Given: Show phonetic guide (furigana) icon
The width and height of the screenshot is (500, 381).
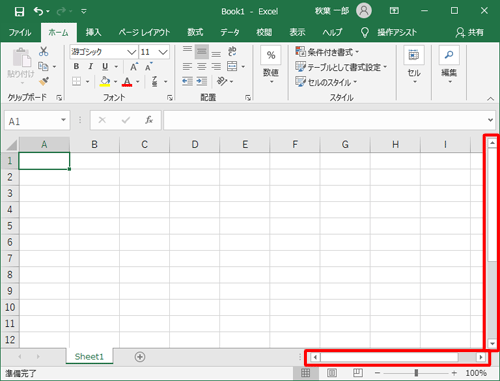Looking at the screenshot, I should coord(155,81).
